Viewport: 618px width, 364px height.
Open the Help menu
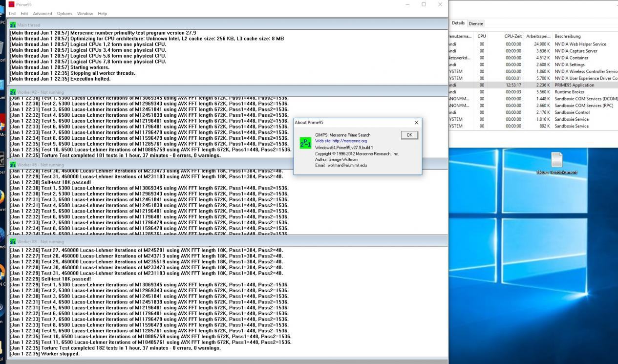103,14
